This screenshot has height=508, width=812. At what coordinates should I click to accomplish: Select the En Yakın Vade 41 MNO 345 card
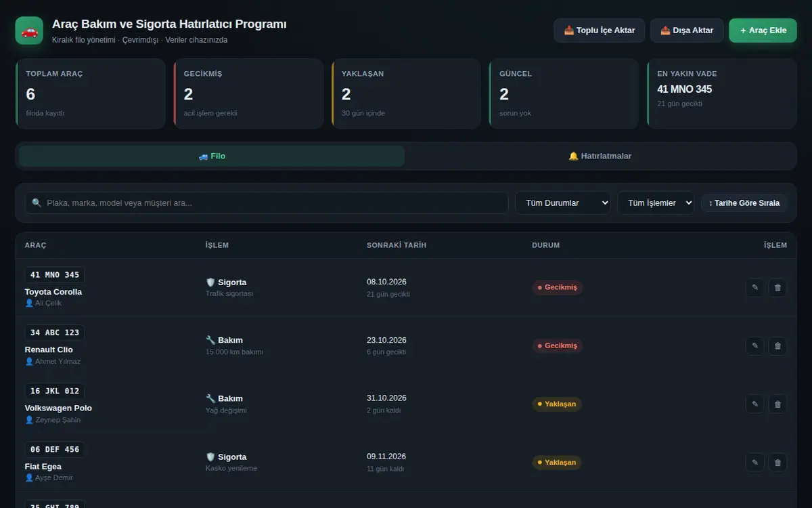[x=722, y=93]
